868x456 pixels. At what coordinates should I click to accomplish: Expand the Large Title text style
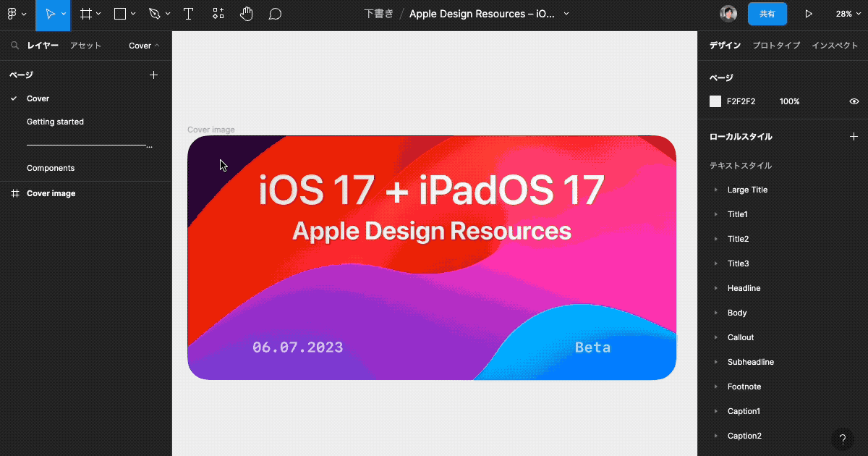(x=717, y=189)
